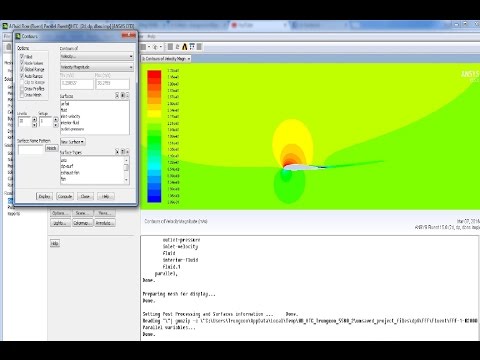Toggle the Filled checkbox in Contours
Viewport: 480px width, 360px height.
[x=22, y=56]
